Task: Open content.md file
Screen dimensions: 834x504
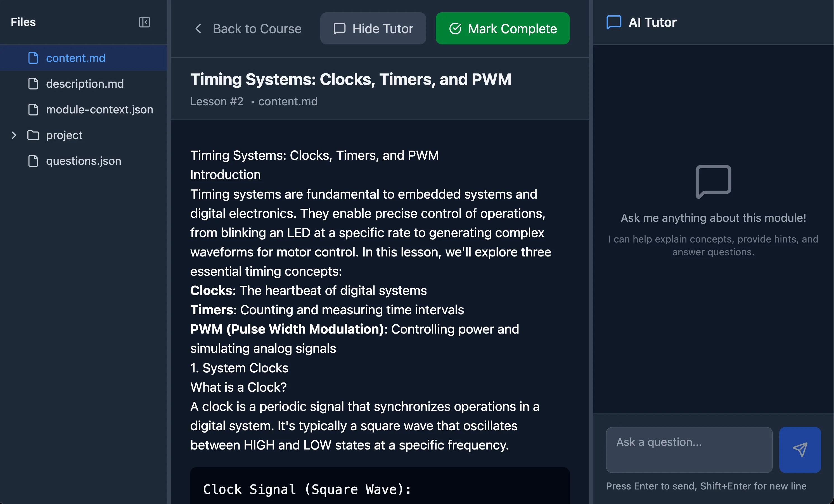Action: (83, 58)
